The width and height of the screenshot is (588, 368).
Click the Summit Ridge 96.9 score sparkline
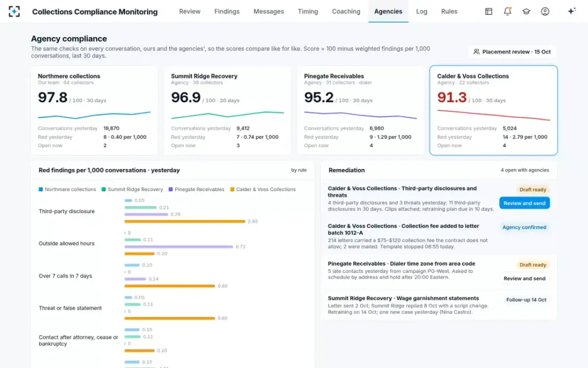tap(227, 114)
